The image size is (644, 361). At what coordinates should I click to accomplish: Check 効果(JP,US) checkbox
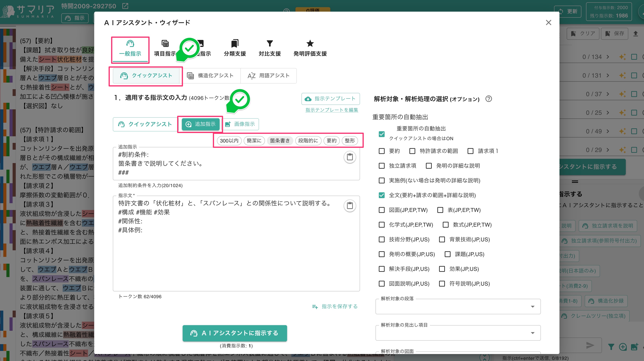[x=442, y=269]
